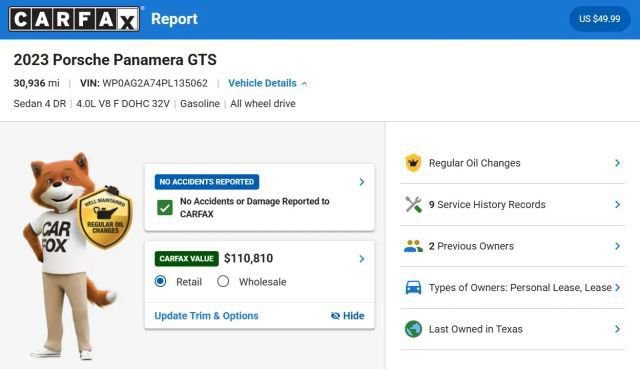Open the US $49.99 price button
Viewport: 640px width, 369px height.
click(600, 19)
